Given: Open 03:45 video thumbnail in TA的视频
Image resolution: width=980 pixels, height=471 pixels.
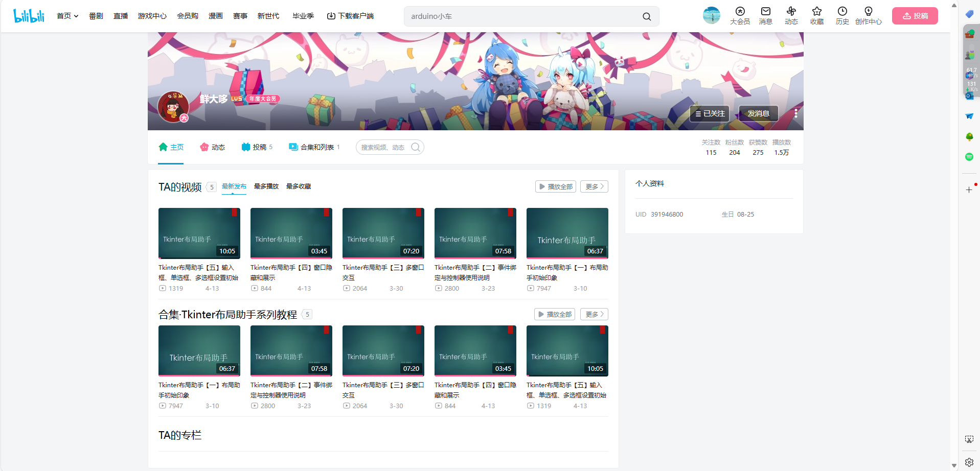Looking at the screenshot, I should pos(291,233).
